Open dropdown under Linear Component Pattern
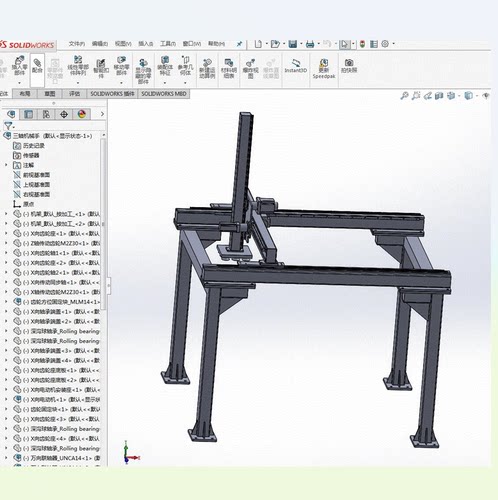 coord(78,83)
